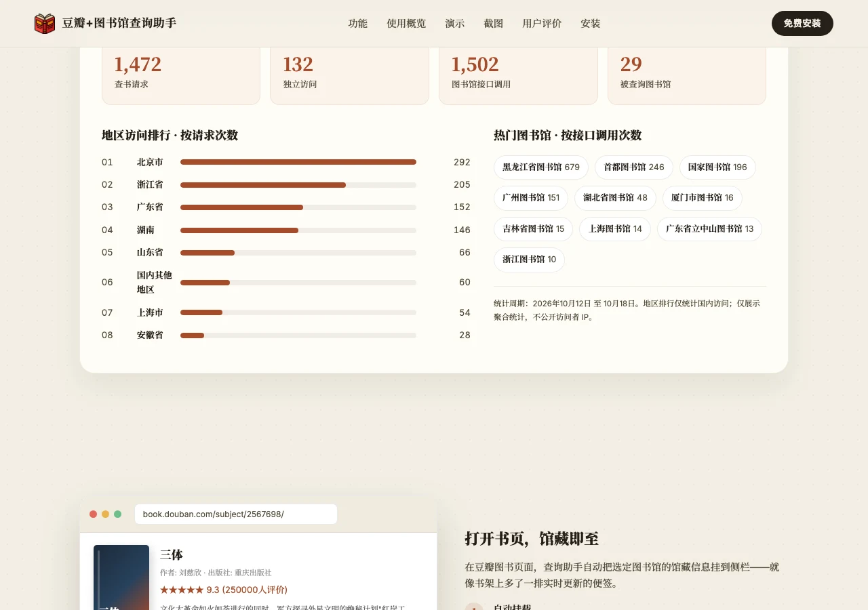The image size is (868, 610).
Task: Click the site title 豆瓣+图书馆查询助手
Action: point(119,24)
